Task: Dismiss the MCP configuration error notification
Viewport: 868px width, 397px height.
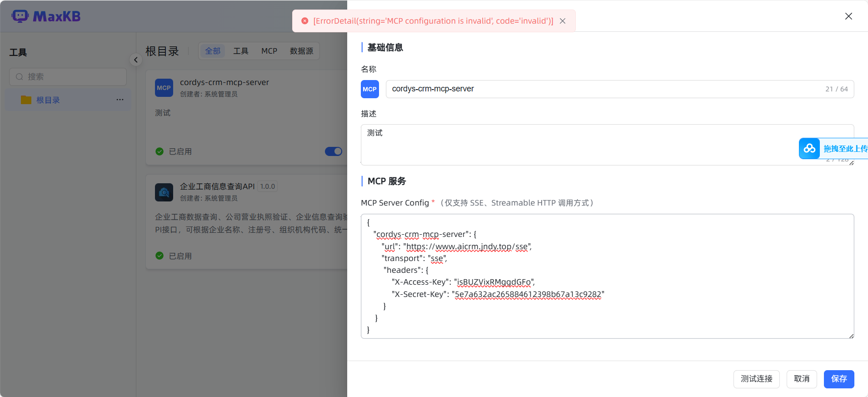Action: tap(563, 21)
